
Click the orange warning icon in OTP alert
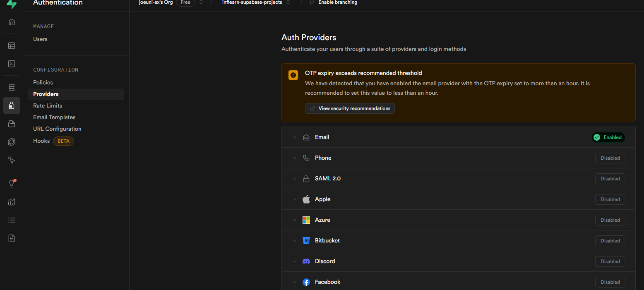[x=293, y=75]
